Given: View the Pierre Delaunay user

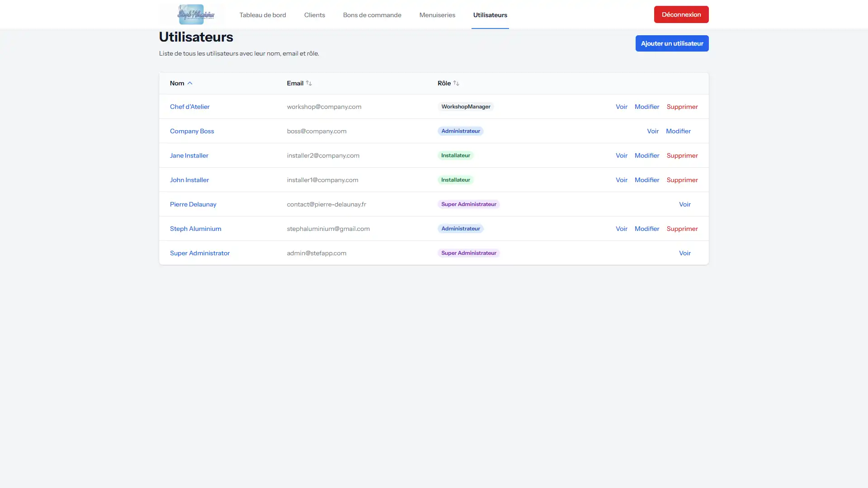Looking at the screenshot, I should click(685, 204).
